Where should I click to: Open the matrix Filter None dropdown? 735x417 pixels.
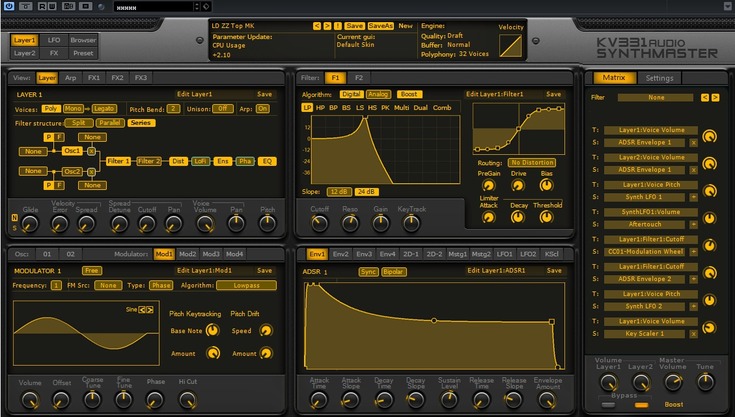pos(655,97)
